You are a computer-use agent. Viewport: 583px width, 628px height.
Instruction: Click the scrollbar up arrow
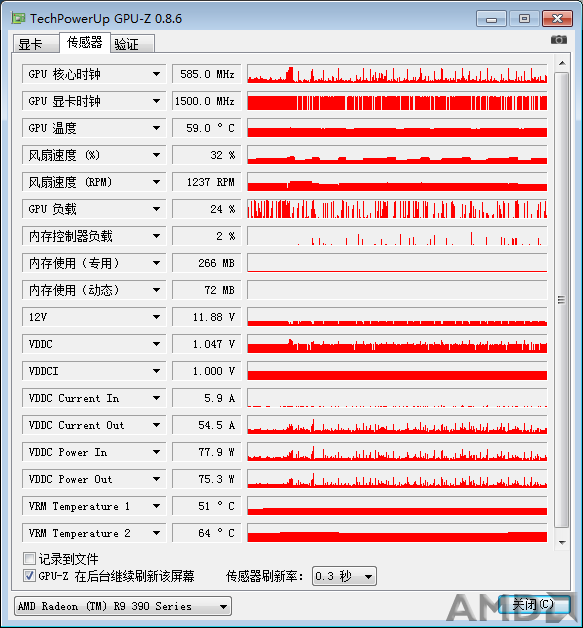tap(562, 63)
